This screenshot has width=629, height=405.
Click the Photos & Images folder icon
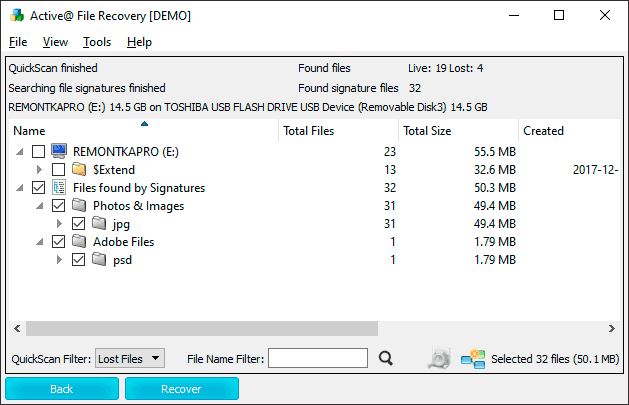[79, 205]
